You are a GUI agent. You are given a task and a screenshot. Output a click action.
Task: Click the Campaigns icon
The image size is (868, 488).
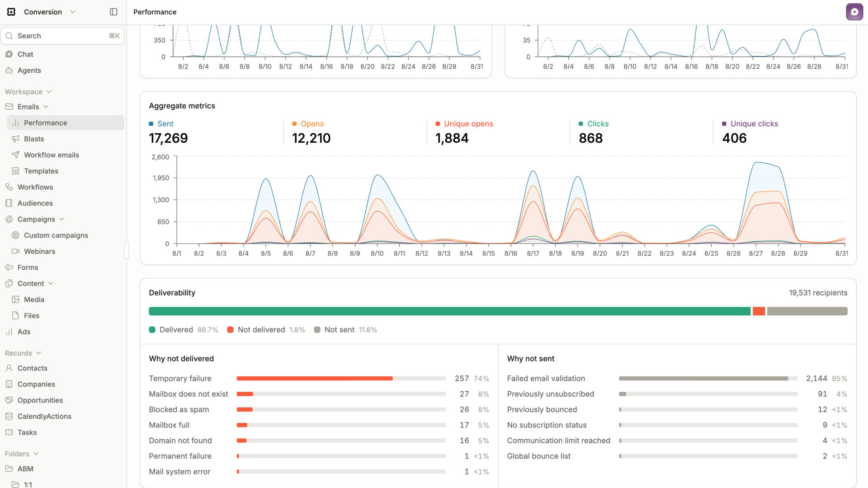coord(9,219)
